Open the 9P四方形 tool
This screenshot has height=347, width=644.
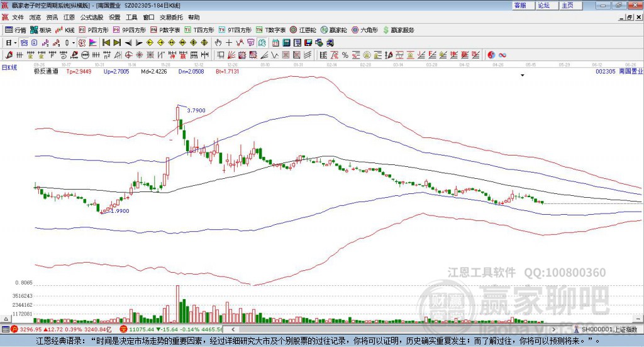tap(130, 30)
